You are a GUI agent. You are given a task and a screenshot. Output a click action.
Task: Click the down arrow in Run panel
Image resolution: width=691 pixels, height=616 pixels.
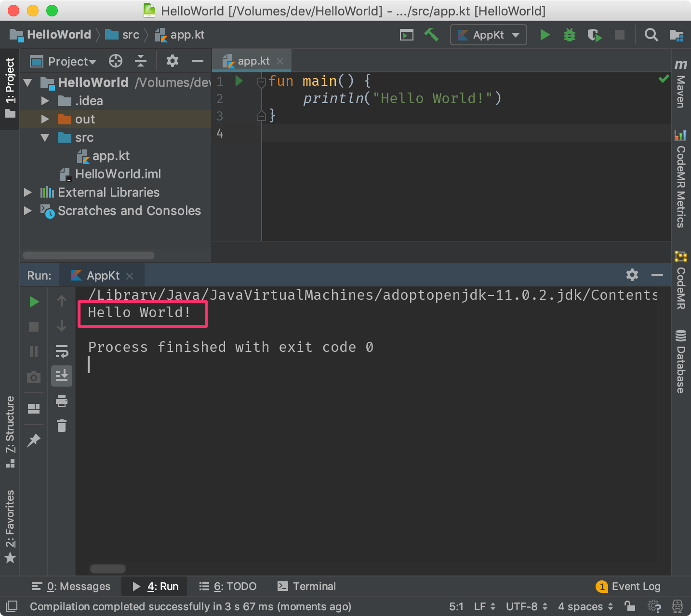(62, 326)
